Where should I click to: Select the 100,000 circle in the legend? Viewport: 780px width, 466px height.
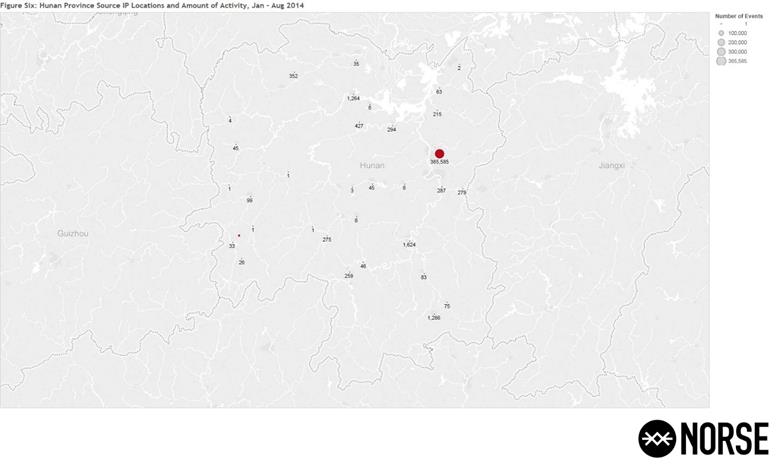[721, 33]
